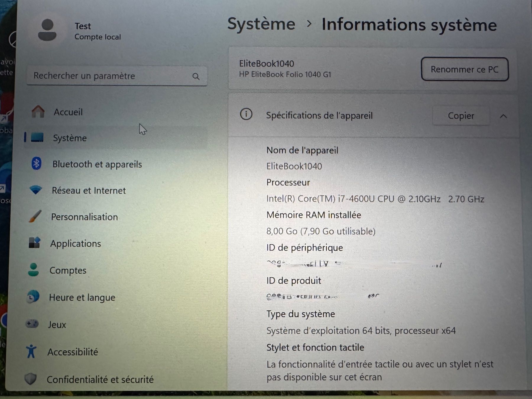This screenshot has height=399, width=532.
Task: Click the HP EliteBook Folio 1040 G1 model text
Action: point(285,74)
